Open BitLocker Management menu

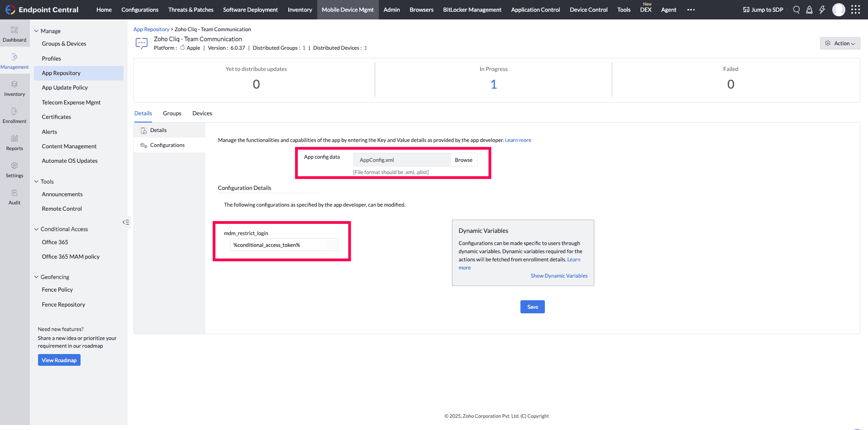tap(472, 9)
